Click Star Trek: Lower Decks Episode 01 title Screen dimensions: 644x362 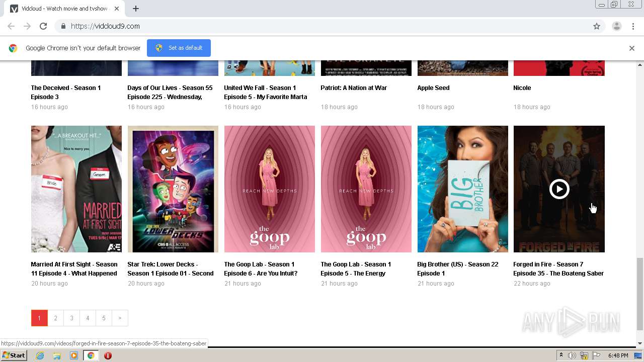(171, 268)
